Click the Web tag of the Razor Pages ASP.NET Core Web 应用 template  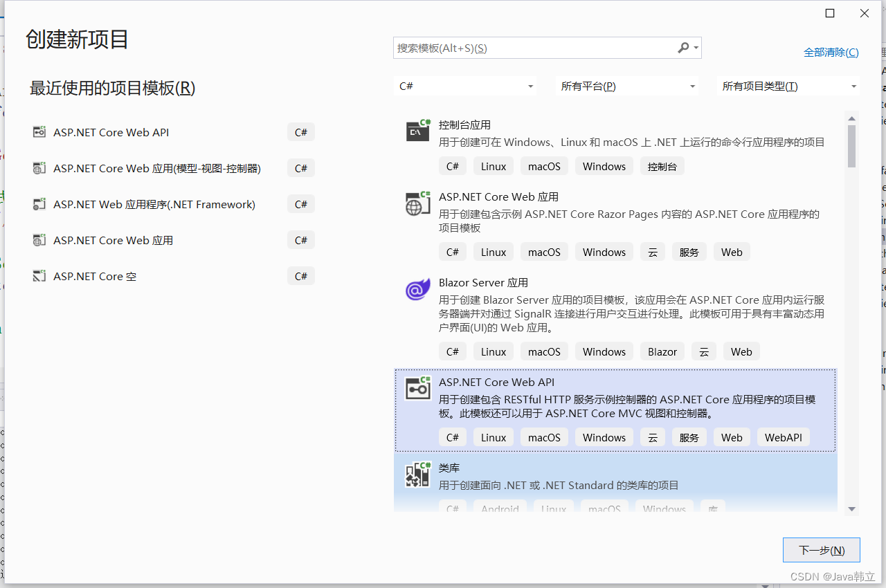[x=732, y=252]
